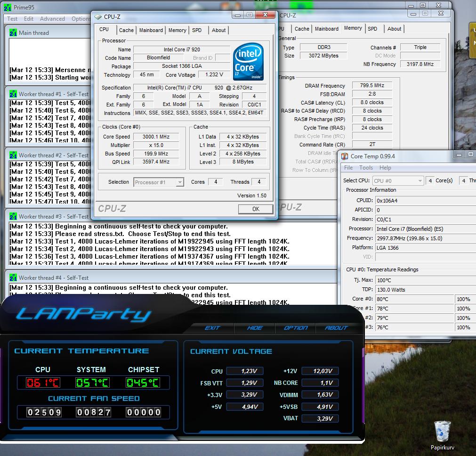476x456 pixels.
Task: Click the Core Speed value field
Action: (156, 137)
